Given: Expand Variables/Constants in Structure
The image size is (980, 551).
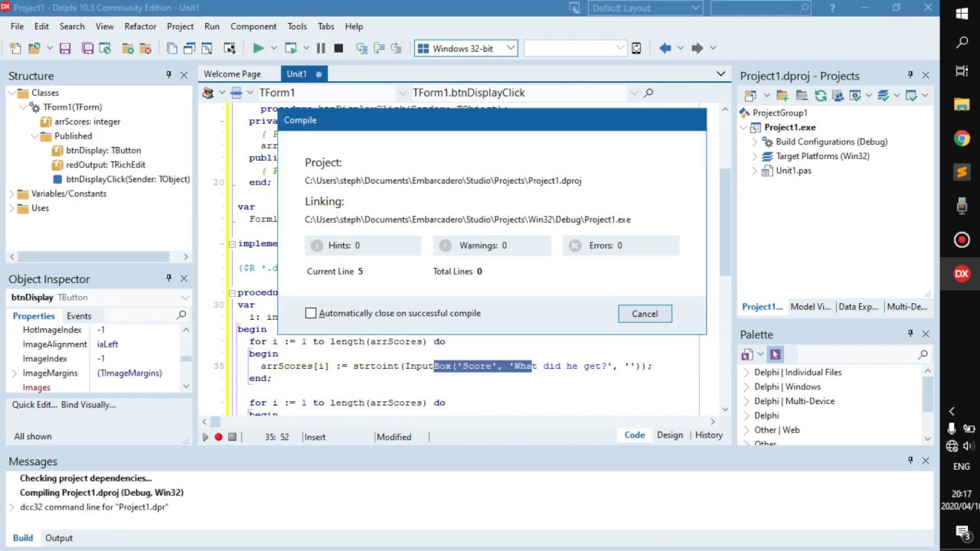Looking at the screenshot, I should (x=13, y=194).
